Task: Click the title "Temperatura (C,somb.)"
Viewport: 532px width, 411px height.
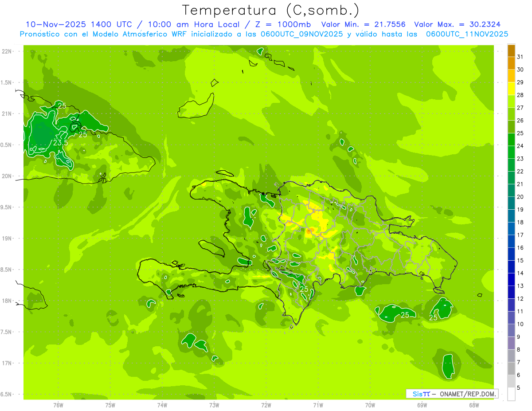Action: (271, 10)
